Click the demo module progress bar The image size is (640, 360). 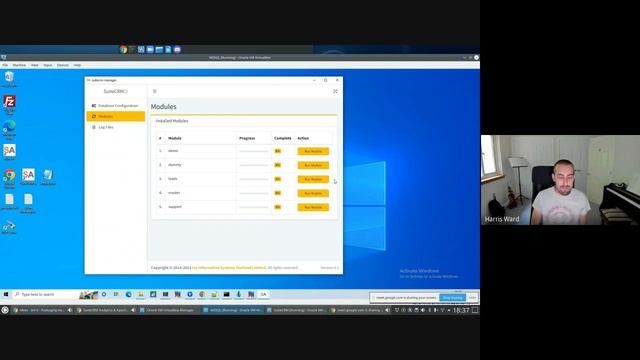click(253, 151)
